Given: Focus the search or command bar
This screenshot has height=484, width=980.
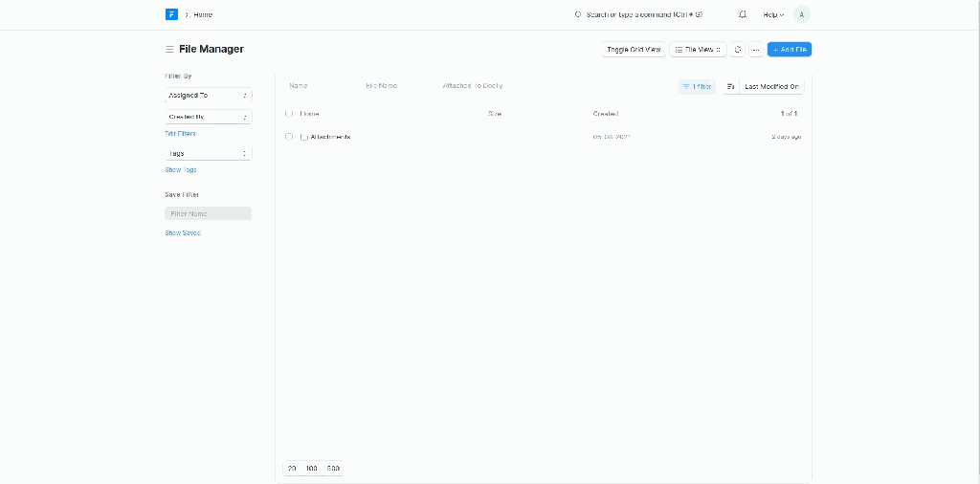Looking at the screenshot, I should (647, 14).
